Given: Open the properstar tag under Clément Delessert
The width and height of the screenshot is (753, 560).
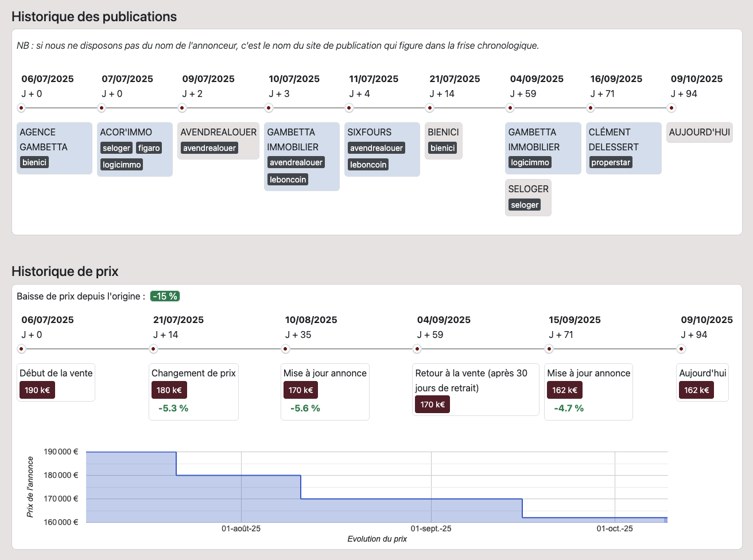Looking at the screenshot, I should click(611, 162).
